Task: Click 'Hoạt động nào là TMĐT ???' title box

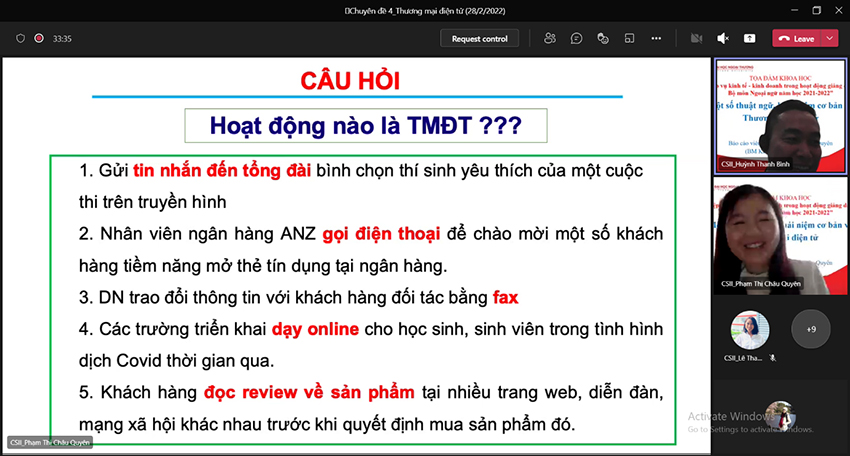Action: (x=366, y=126)
